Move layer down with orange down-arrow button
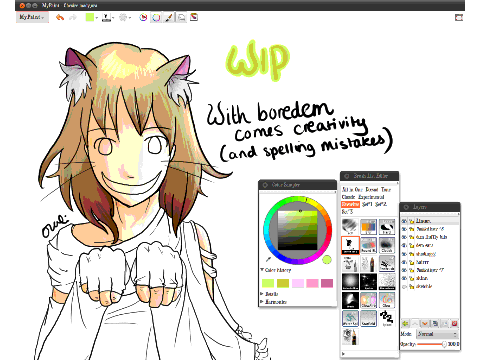Image resolution: width=480 pixels, height=360 pixels. point(425,323)
